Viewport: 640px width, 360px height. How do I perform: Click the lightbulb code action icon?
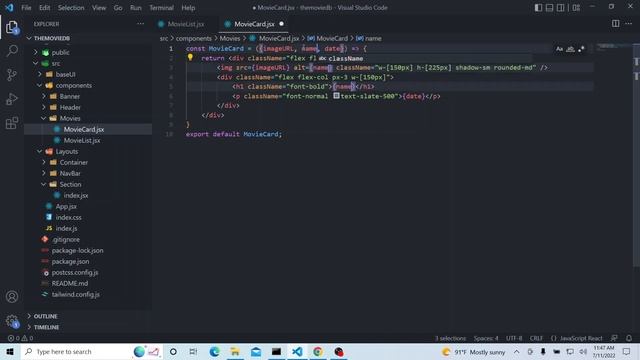coord(190,58)
